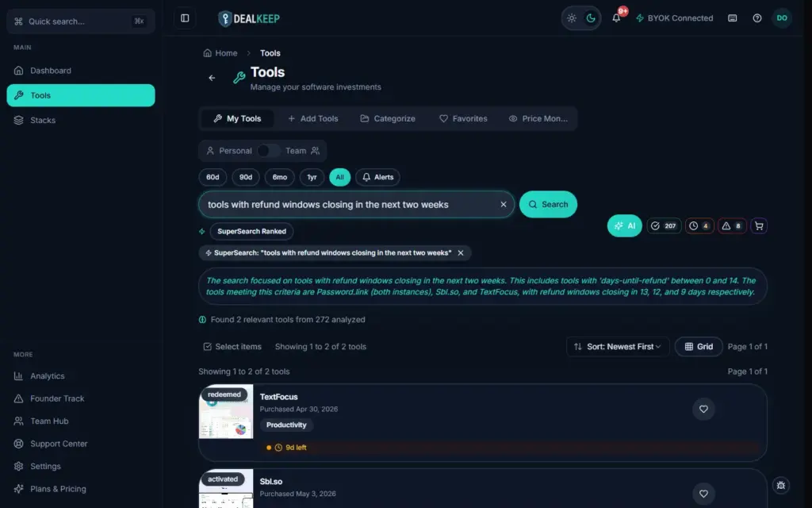Toggle the Personal/Team switch
This screenshot has width=812, height=508.
268,151
